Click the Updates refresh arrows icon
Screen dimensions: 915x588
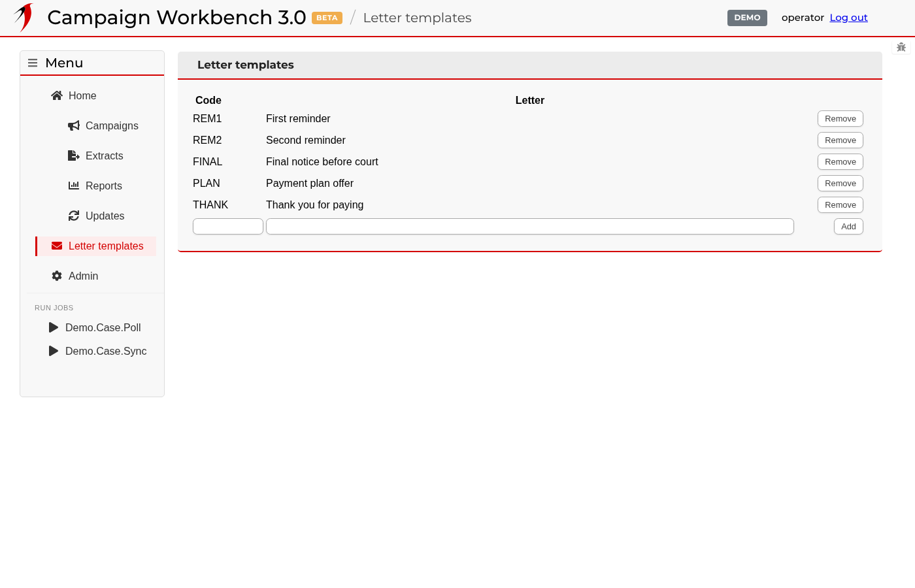[74, 216]
